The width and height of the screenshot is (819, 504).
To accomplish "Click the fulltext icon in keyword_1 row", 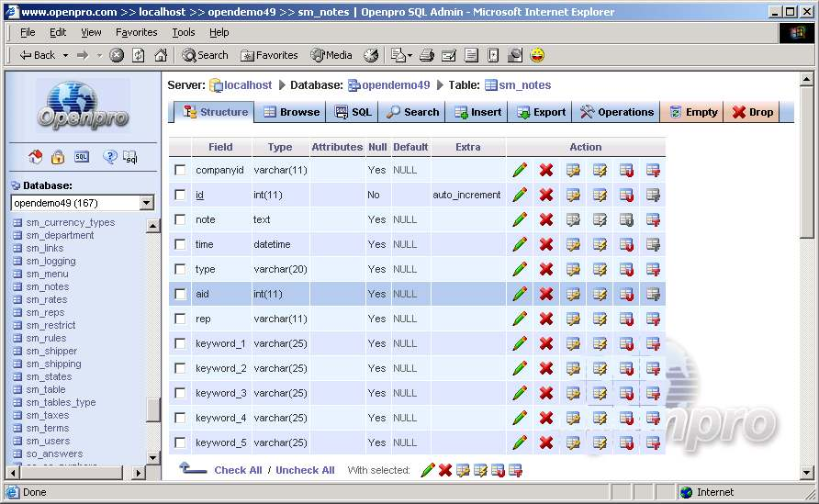I will tap(653, 343).
